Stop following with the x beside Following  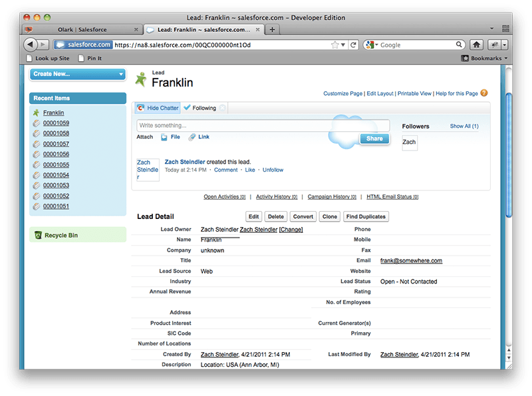click(222, 108)
